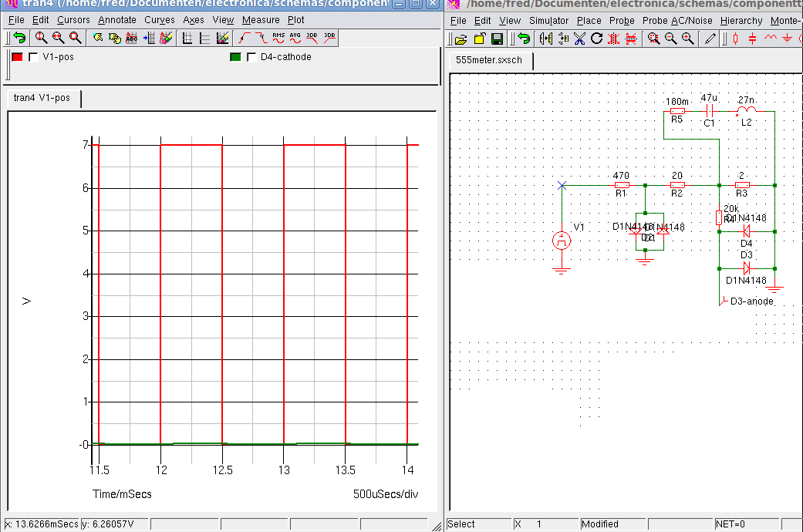Click the blue arrow into grid icon

click(x=149, y=38)
